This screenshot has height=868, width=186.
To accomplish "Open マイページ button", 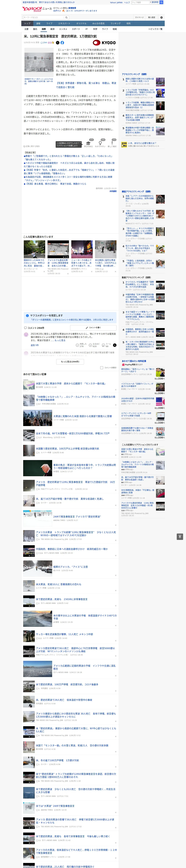I will tap(139, 18).
